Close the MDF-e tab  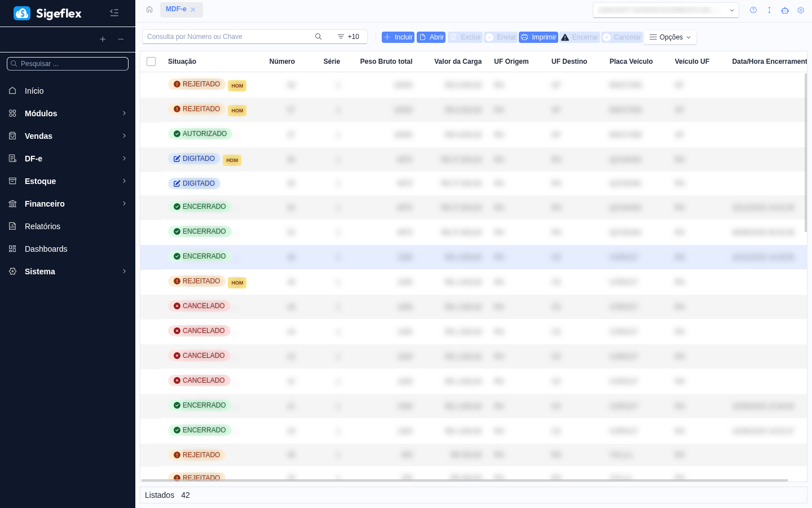tap(193, 10)
